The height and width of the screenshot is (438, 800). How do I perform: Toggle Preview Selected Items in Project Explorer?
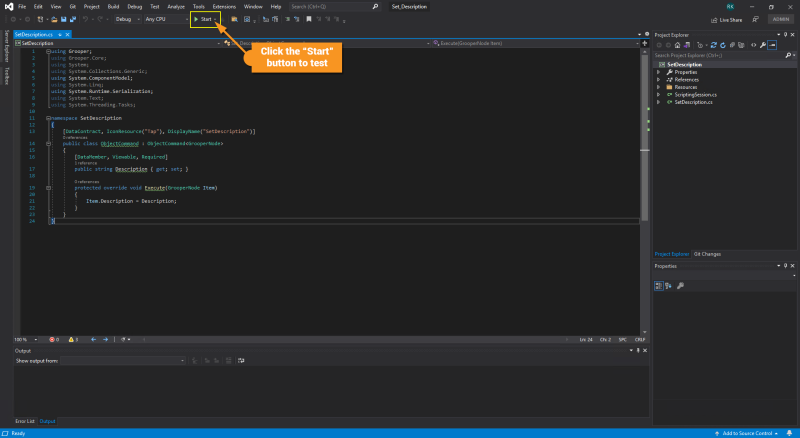773,43
